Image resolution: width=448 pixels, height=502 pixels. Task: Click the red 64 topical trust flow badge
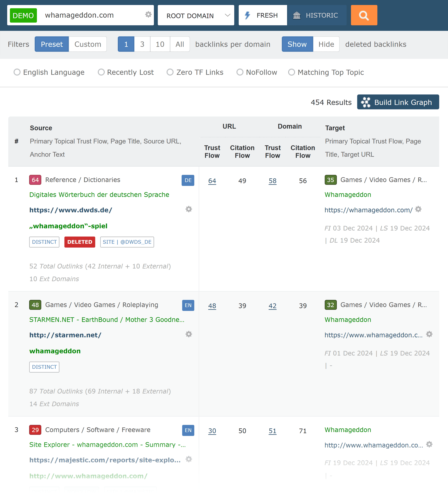(35, 180)
